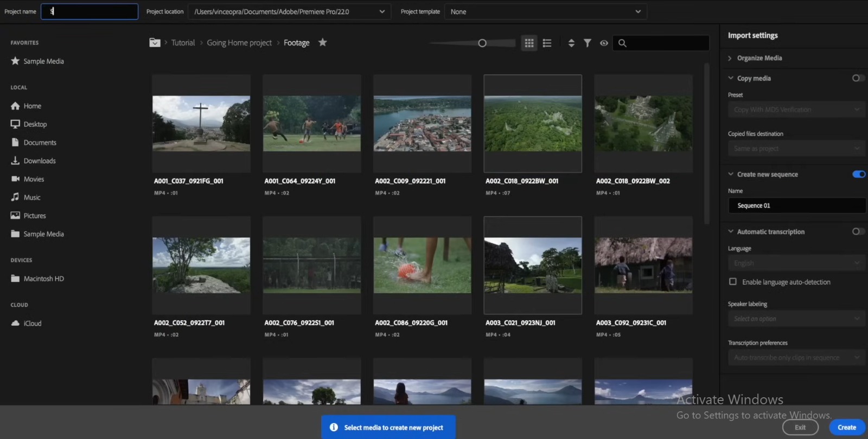Switch to grid view icon
Viewport: 868px width, 439px height.
[529, 43]
